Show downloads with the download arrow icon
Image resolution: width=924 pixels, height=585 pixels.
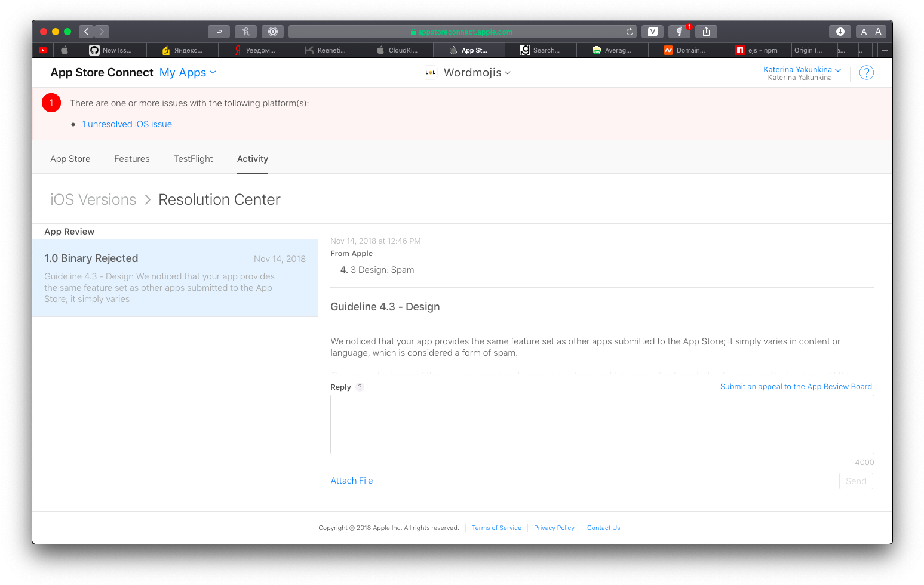pyautogui.click(x=840, y=32)
